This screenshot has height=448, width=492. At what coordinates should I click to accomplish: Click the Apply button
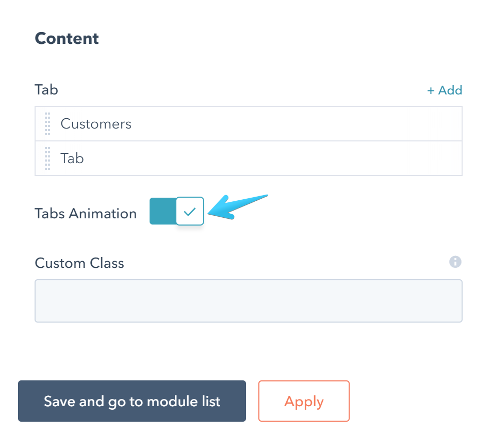304,401
